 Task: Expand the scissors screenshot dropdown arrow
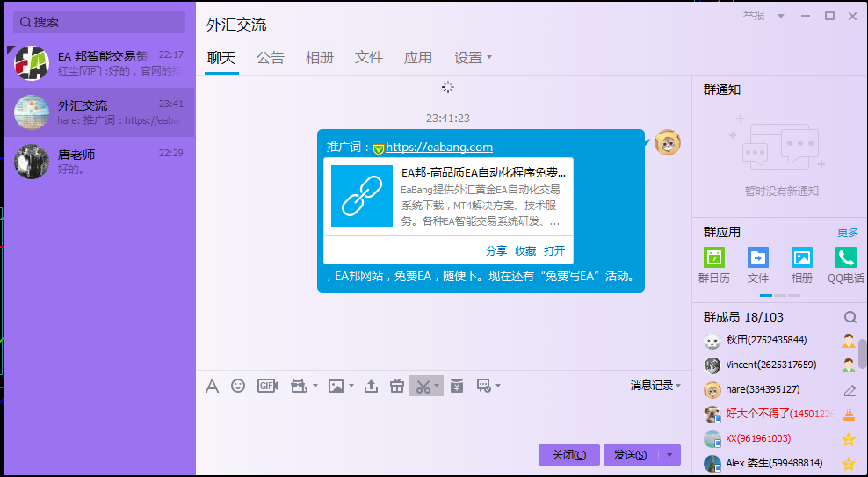(x=437, y=386)
